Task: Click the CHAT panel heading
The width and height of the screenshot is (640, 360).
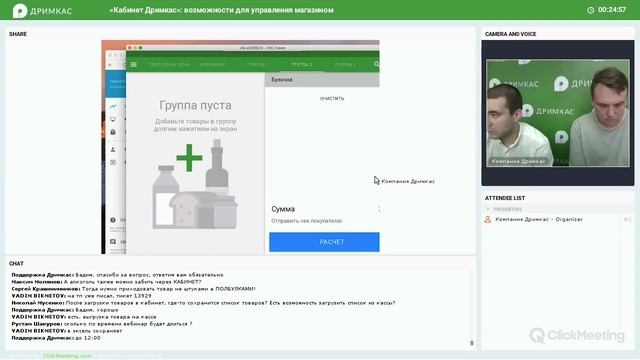Action: click(x=16, y=264)
